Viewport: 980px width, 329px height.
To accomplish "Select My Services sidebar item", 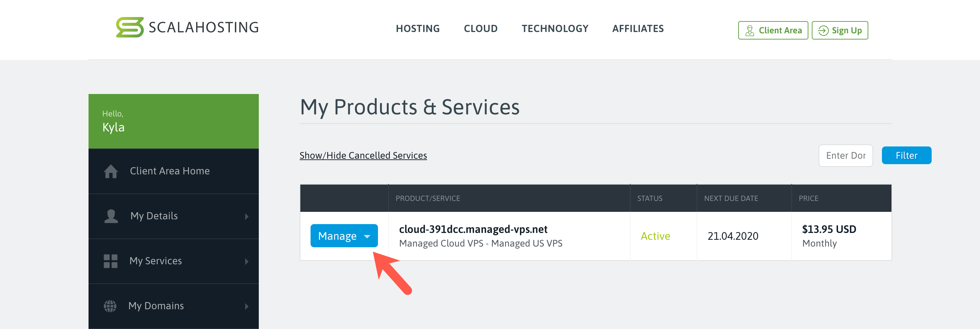I will click(173, 261).
